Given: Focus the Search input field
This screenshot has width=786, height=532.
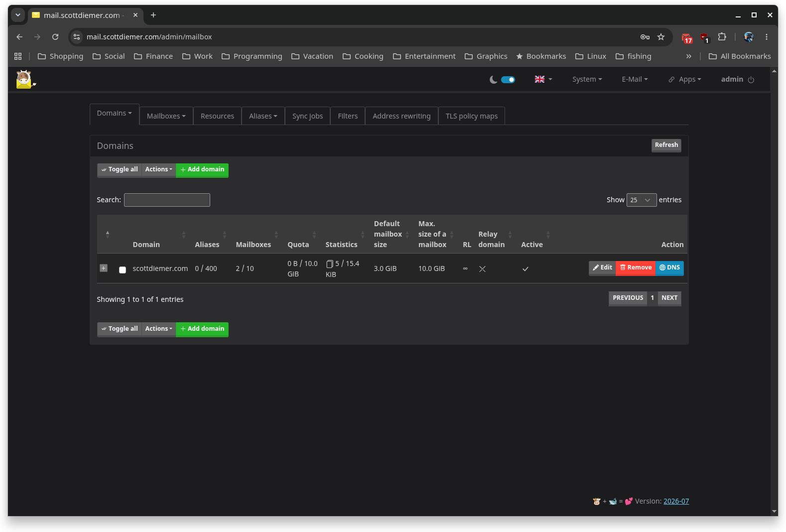Looking at the screenshot, I should pyautogui.click(x=167, y=200).
